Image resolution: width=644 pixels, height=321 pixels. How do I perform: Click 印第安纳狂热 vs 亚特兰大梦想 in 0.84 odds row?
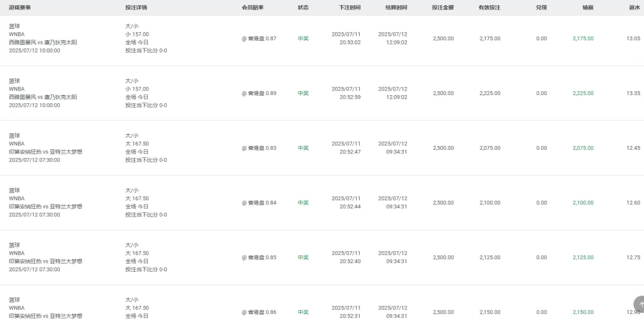45,206
